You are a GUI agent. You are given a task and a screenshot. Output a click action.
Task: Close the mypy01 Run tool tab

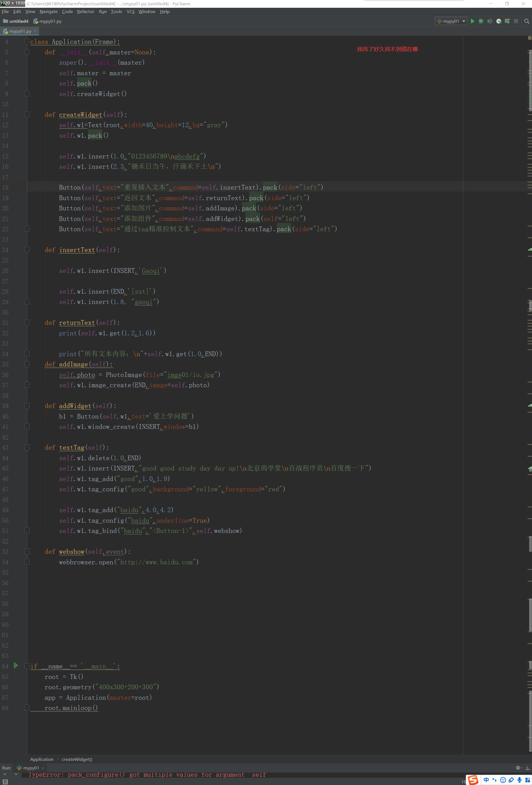(x=43, y=768)
